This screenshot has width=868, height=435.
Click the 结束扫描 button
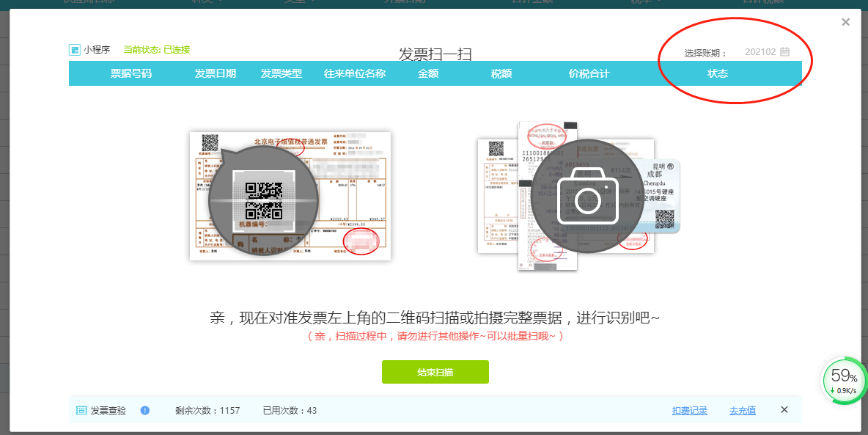(x=435, y=372)
